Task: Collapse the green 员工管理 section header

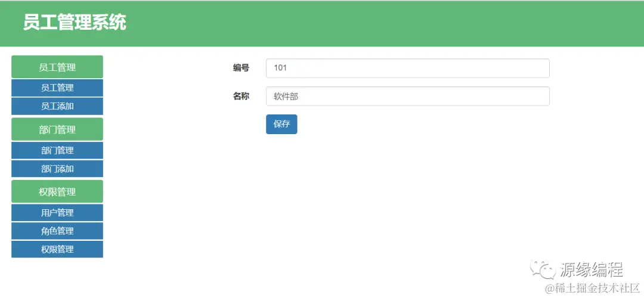Action: coord(57,67)
